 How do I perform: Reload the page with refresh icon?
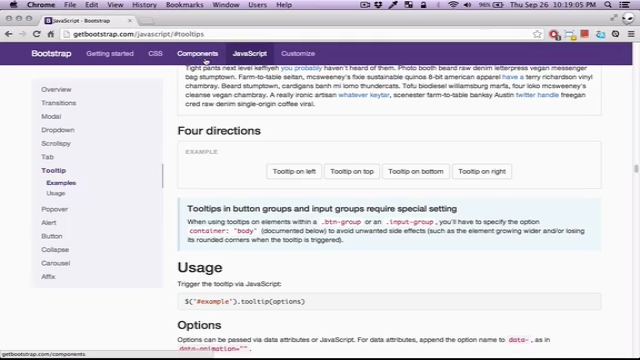37,34
